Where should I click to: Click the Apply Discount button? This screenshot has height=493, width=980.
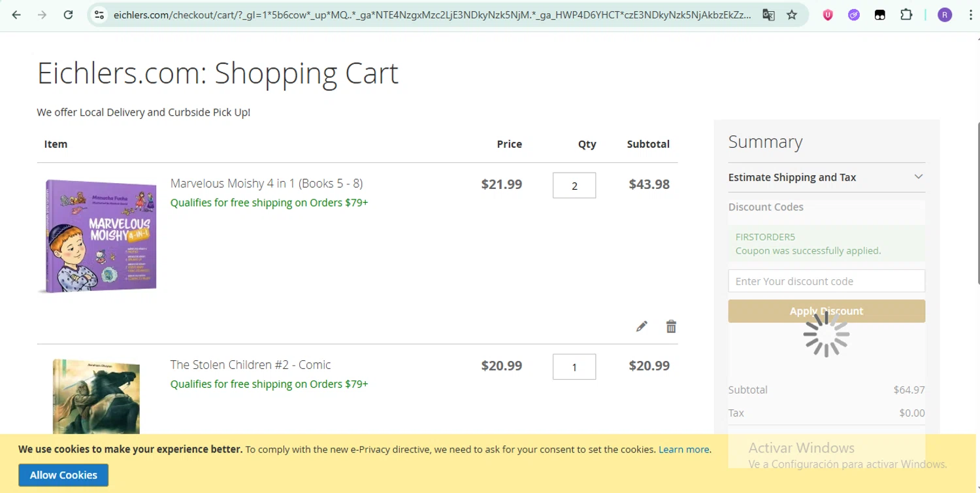pyautogui.click(x=826, y=311)
